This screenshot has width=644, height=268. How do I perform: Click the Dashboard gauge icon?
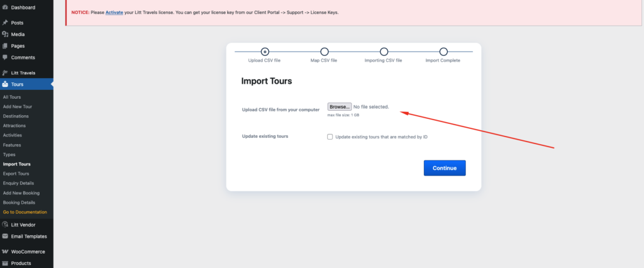6,8
